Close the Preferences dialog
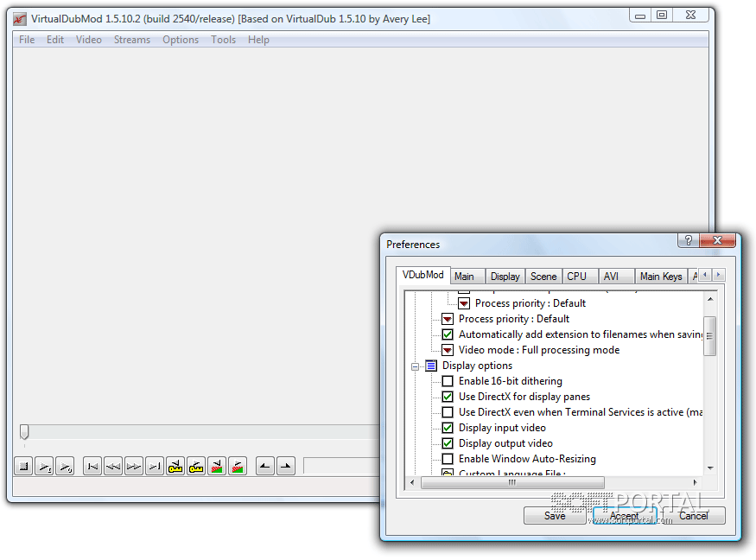 pyautogui.click(x=717, y=239)
